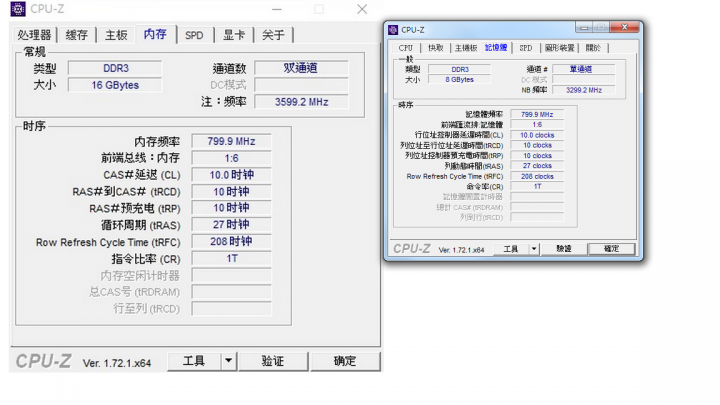Click the 驗證 button in right window
Viewport: 720px width, 405px height.
(x=564, y=249)
